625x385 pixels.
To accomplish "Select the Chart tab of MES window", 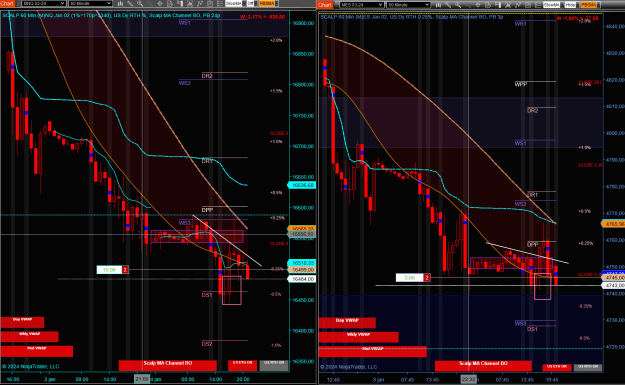I will coord(325,5).
